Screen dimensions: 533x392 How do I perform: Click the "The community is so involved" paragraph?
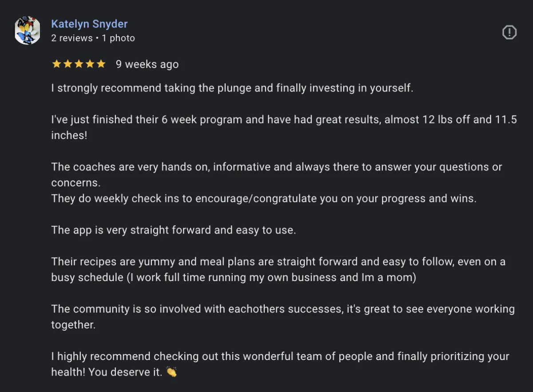pyautogui.click(x=283, y=317)
